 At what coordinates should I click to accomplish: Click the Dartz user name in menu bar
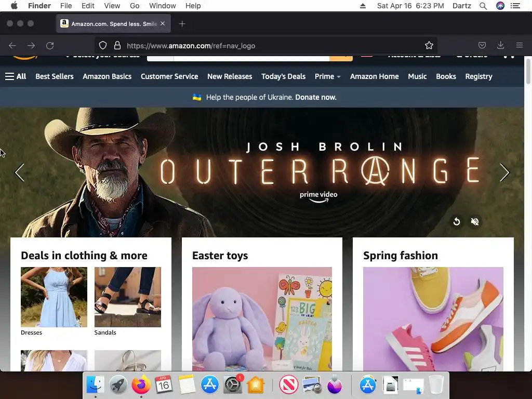click(x=461, y=6)
